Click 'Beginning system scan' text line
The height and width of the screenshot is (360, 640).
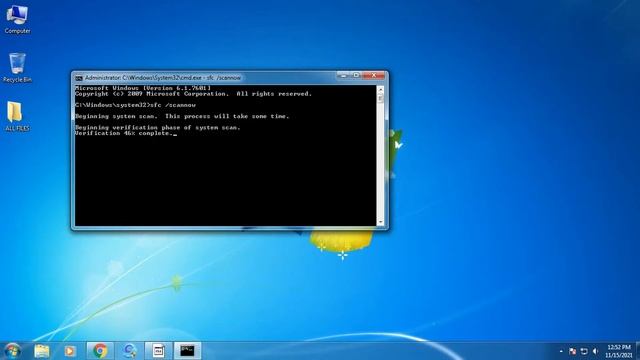click(x=182, y=116)
